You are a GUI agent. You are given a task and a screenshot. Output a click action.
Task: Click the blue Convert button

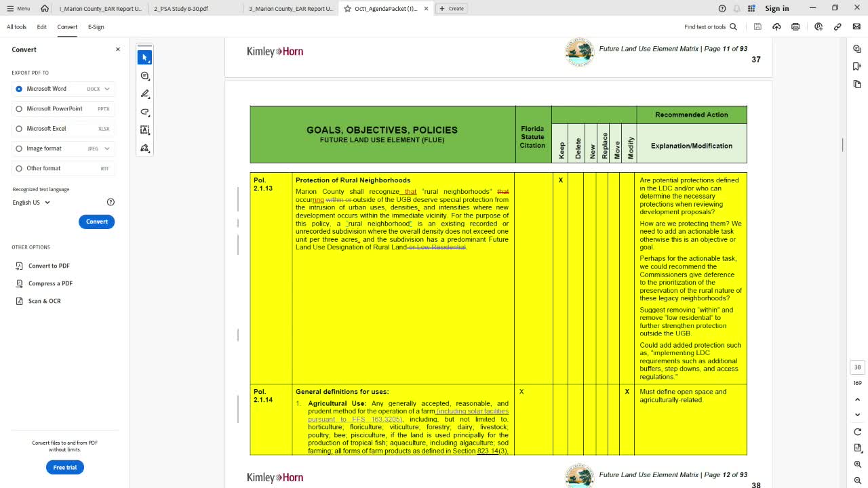96,222
